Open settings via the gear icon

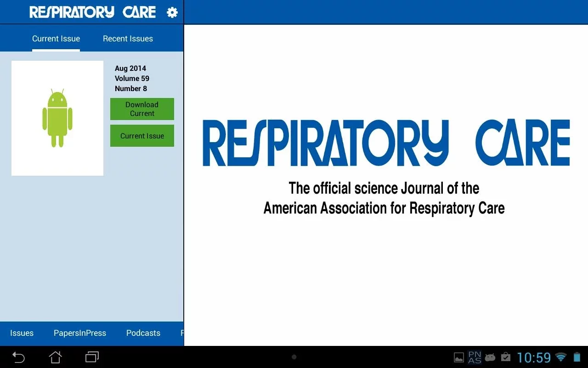(172, 12)
